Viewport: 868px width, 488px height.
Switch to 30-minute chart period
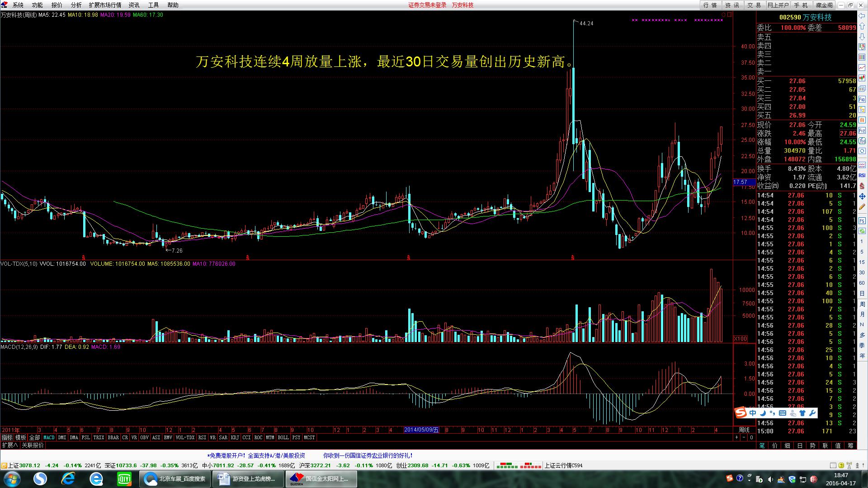coord(862,272)
